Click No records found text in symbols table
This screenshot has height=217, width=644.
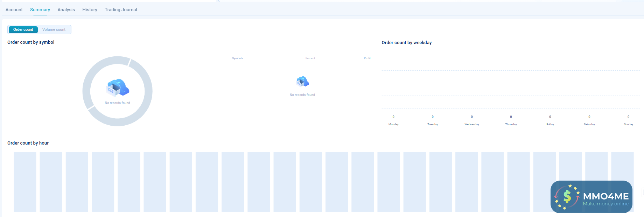pyautogui.click(x=302, y=95)
